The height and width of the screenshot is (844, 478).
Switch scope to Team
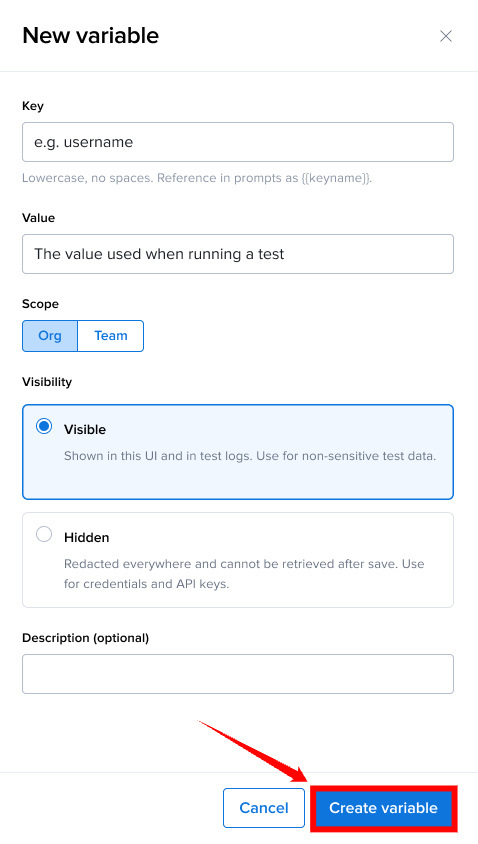point(111,336)
